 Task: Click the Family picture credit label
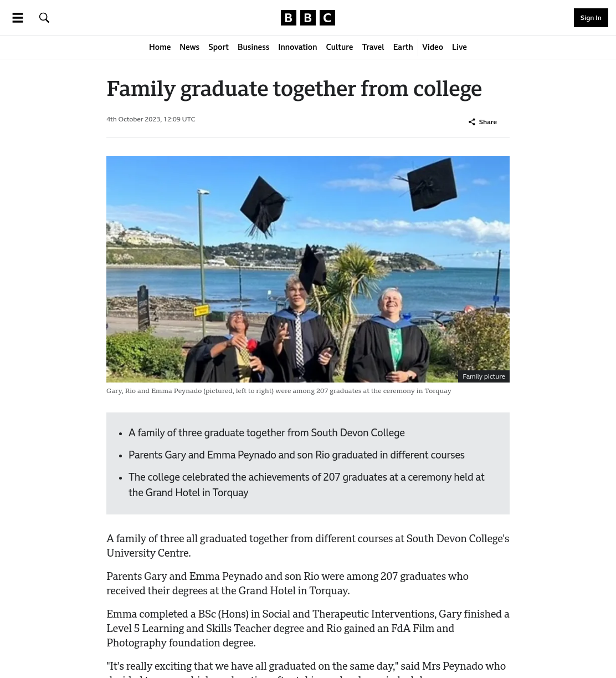484,376
